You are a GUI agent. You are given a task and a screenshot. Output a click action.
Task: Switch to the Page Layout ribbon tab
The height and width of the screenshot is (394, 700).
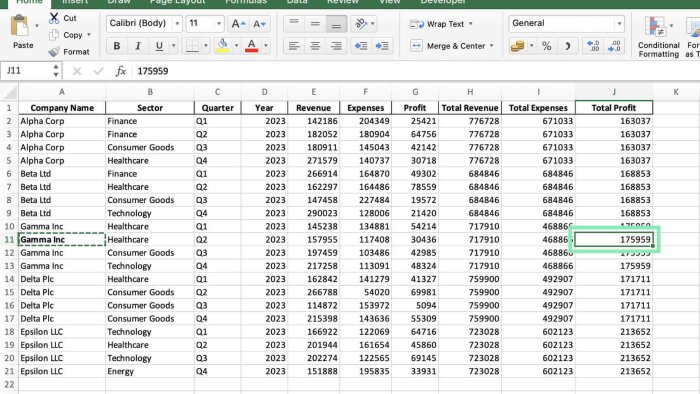pyautogui.click(x=177, y=2)
